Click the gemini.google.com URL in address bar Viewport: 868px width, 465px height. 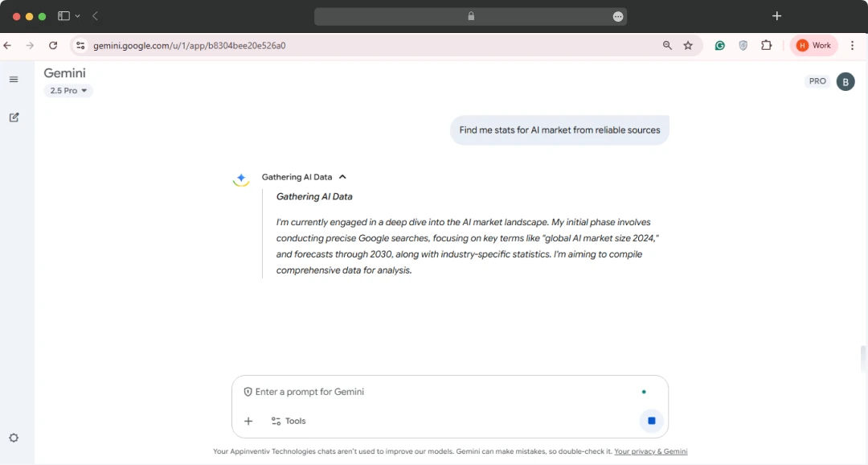(x=190, y=45)
